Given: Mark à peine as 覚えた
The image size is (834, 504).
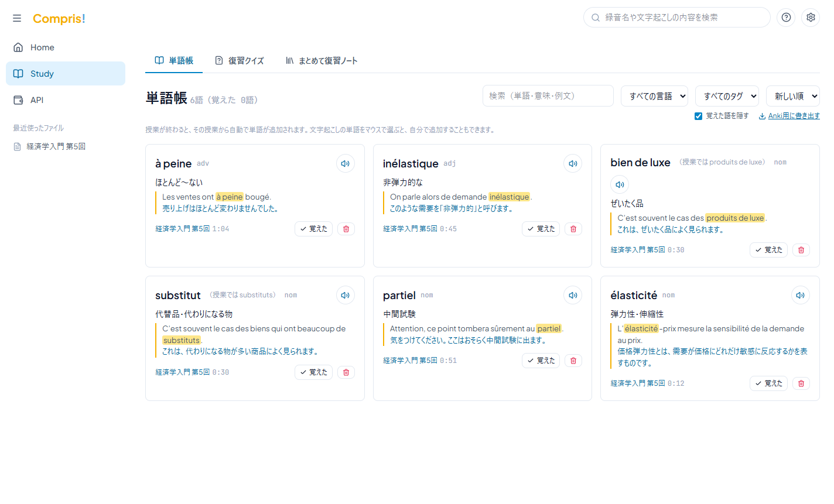Looking at the screenshot, I should coord(313,229).
